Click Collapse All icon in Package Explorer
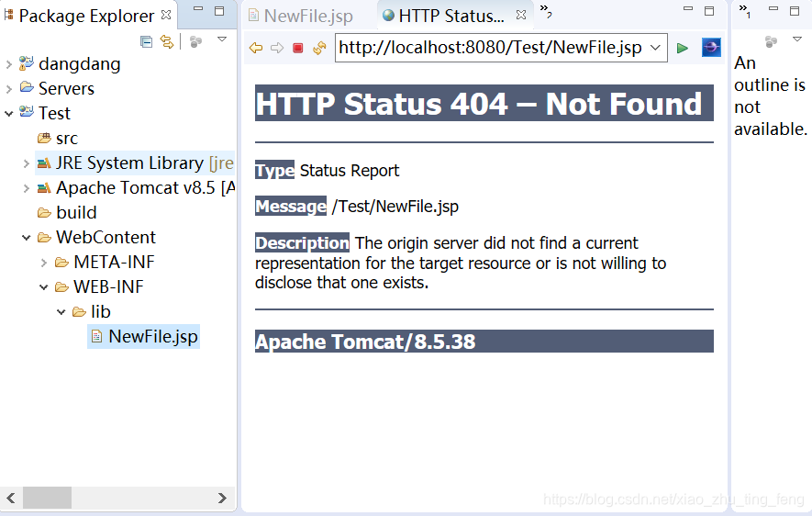Screen dimensions: 812x516 click(x=147, y=42)
